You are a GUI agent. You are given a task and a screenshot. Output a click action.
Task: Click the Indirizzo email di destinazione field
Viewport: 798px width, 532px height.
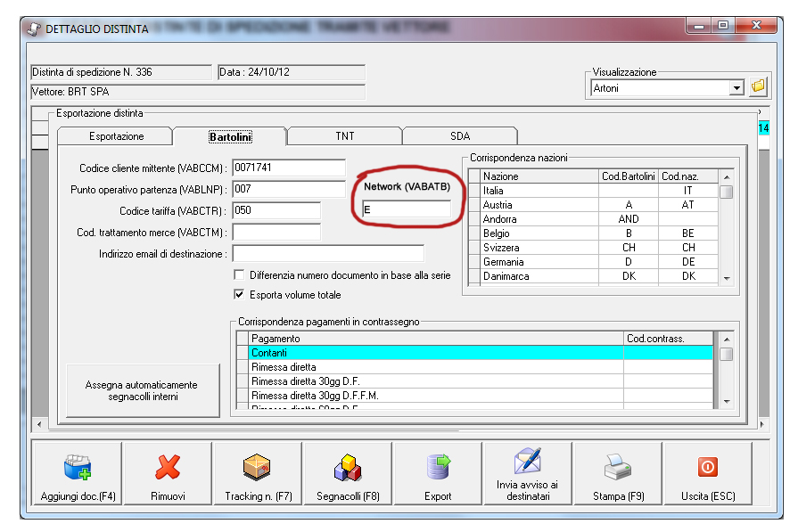point(328,253)
